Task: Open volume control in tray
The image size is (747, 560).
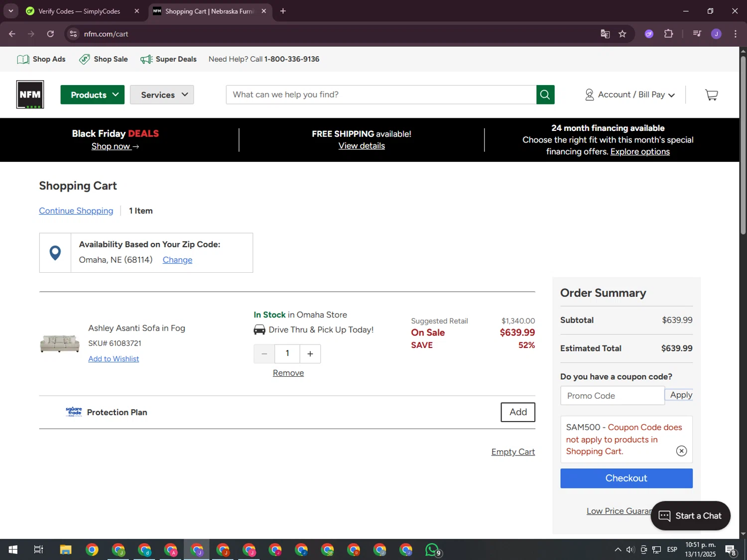Action: coord(630,550)
